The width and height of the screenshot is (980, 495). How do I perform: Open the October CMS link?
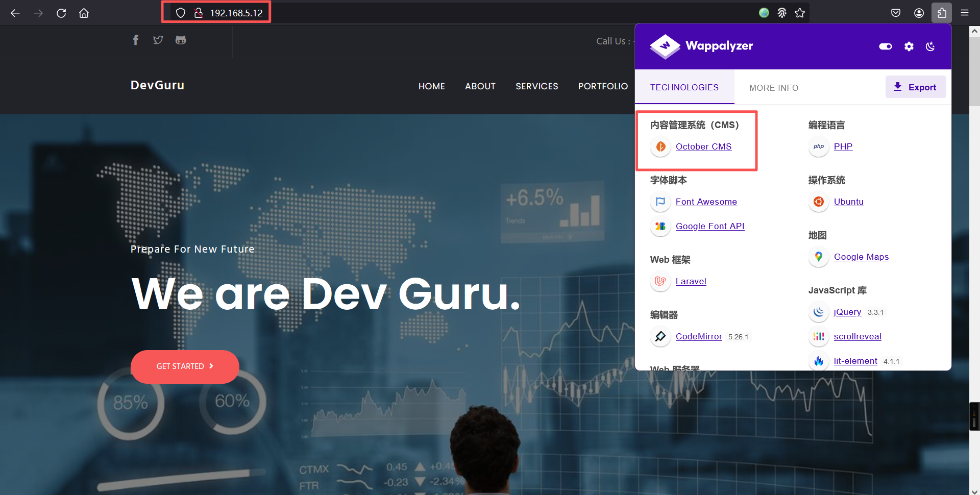pos(703,146)
